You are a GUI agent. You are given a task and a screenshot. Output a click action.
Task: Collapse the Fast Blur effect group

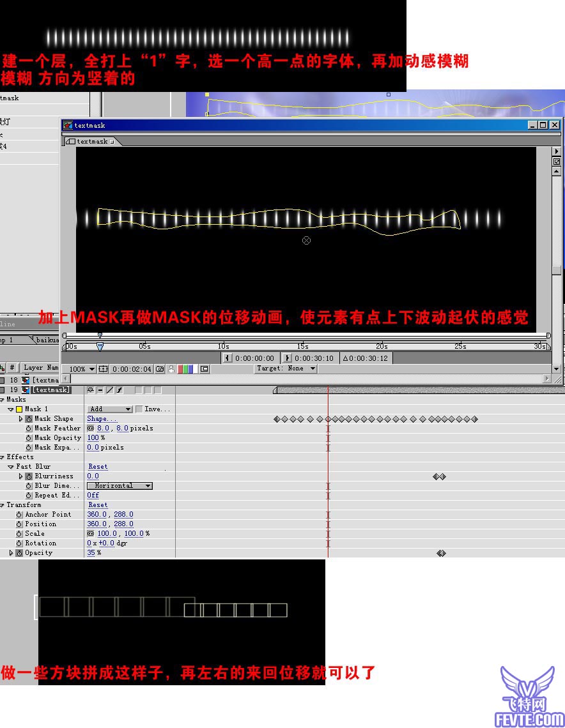tap(11, 467)
